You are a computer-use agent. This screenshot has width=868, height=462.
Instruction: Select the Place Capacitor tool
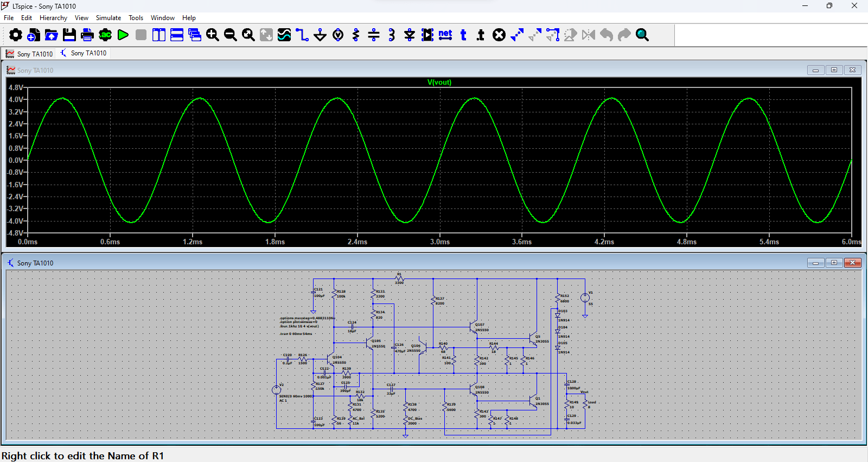[x=374, y=35]
